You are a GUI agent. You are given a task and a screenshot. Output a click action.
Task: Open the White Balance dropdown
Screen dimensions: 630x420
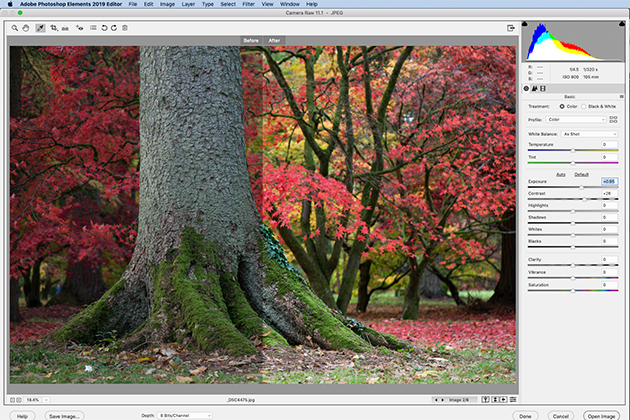[x=589, y=134]
